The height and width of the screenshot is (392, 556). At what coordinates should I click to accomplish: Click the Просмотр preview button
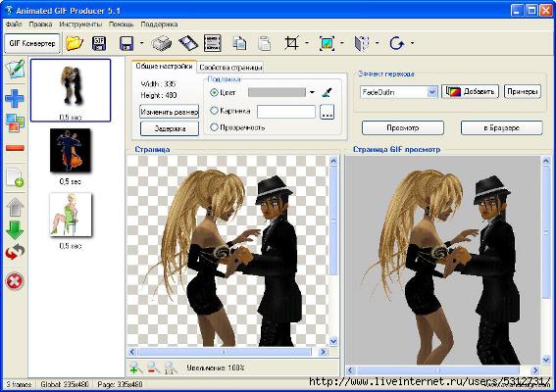point(403,128)
